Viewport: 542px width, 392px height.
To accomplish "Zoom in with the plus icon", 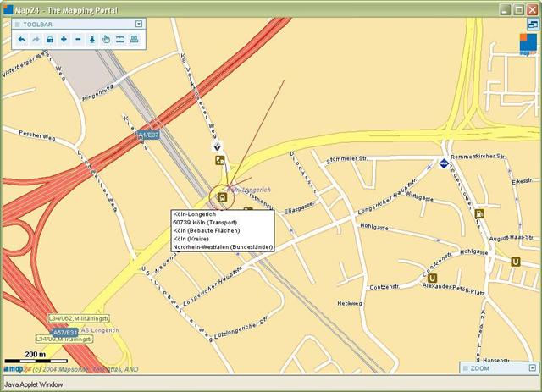I will (64, 40).
